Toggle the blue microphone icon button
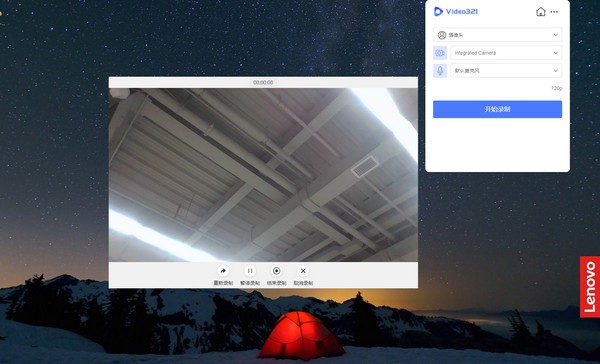 coord(440,71)
